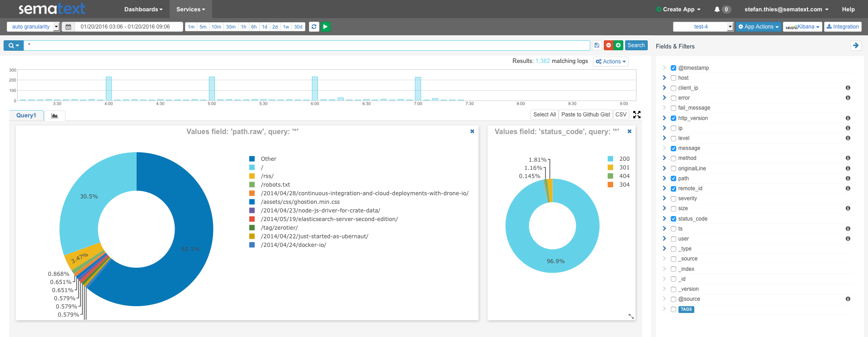The height and width of the screenshot is (337, 868).
Task: Open the area chart tab icon
Action: 55,116
